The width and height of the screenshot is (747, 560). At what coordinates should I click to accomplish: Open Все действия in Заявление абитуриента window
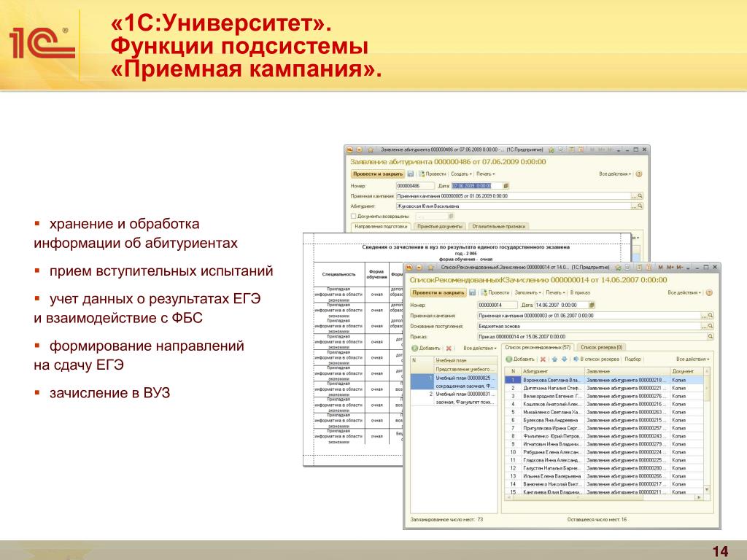[615, 174]
